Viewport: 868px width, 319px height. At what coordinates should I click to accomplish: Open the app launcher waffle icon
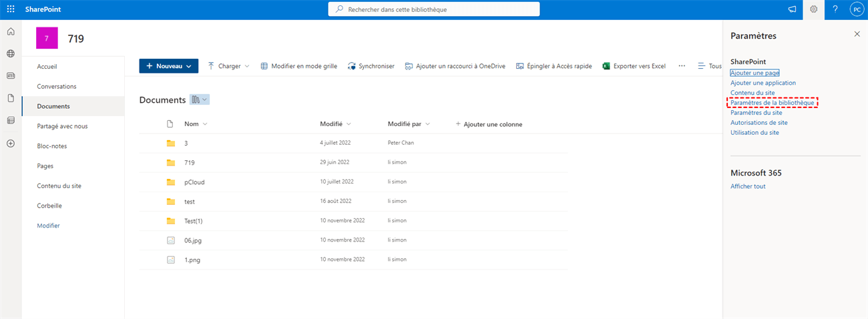click(x=11, y=9)
